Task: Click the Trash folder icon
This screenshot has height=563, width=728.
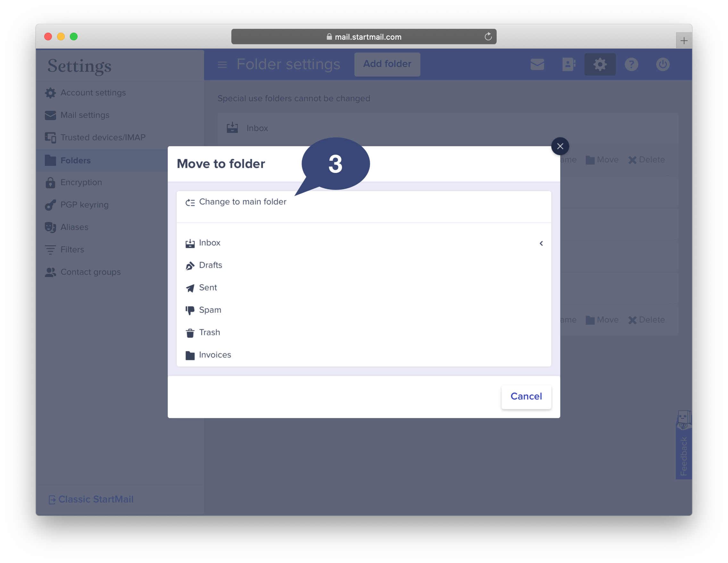Action: pos(190,332)
